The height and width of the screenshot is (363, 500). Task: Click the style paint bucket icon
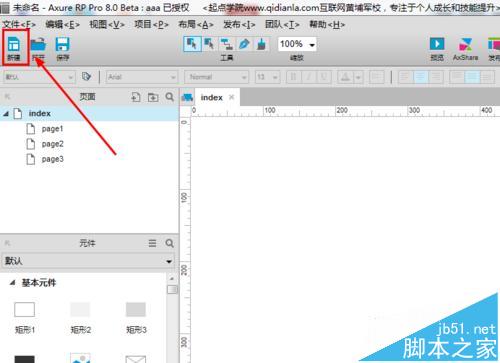click(x=86, y=77)
